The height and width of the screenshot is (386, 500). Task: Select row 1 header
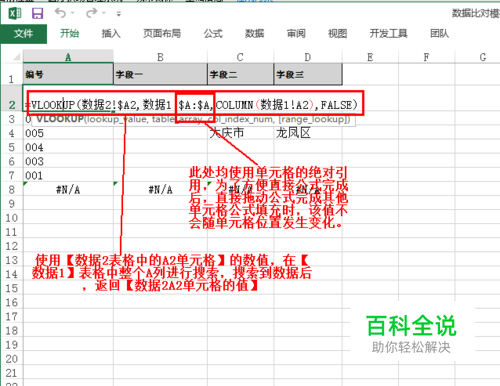pyautogui.click(x=12, y=74)
